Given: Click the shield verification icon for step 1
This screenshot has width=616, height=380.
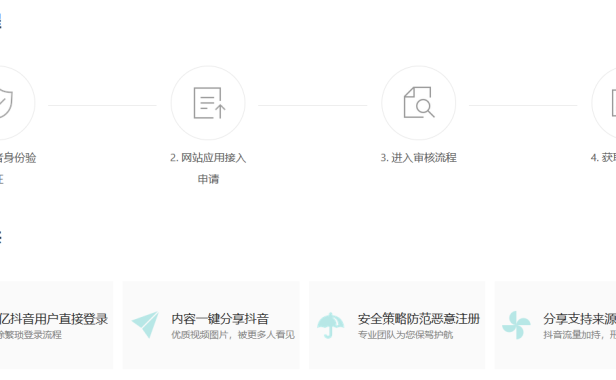Looking at the screenshot, I should click(5, 103).
